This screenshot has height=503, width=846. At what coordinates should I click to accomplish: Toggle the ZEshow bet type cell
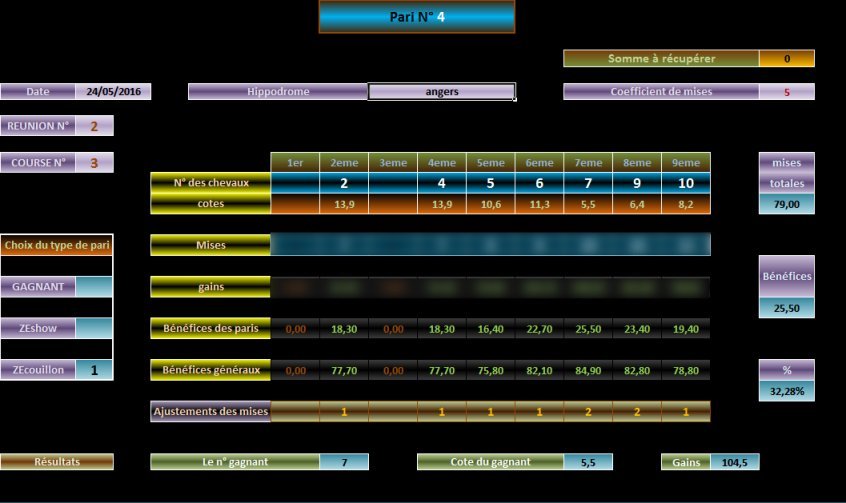pos(94,328)
